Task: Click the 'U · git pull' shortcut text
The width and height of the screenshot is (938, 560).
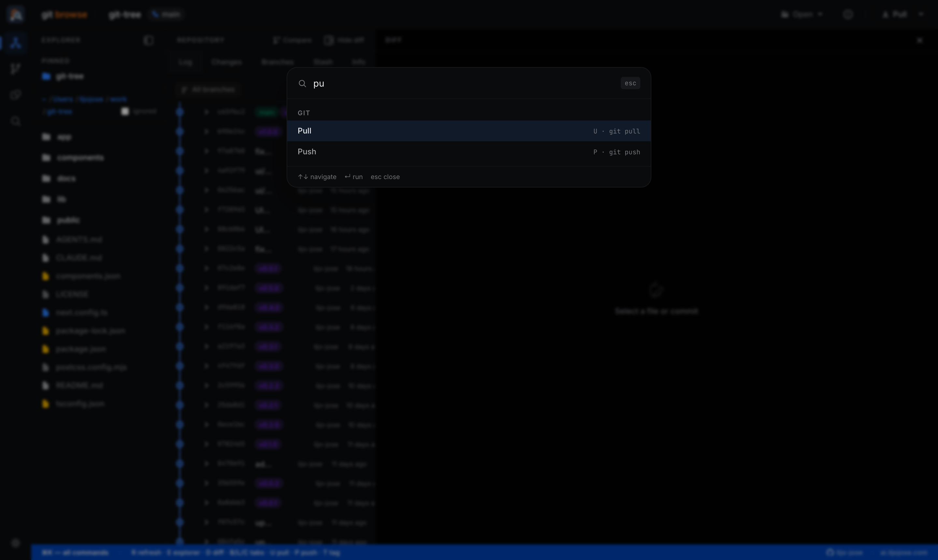Action: (617, 131)
